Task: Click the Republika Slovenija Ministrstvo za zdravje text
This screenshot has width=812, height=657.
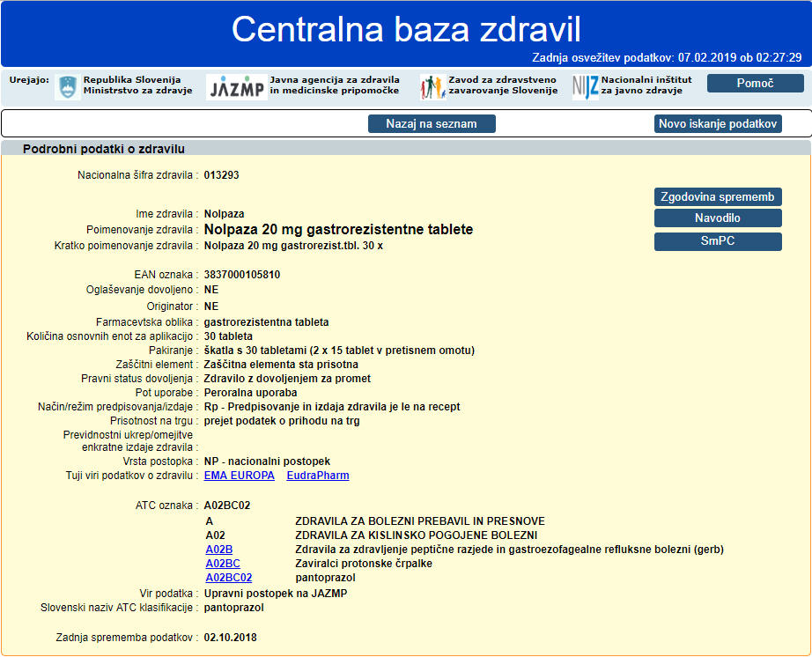Action: click(137, 85)
